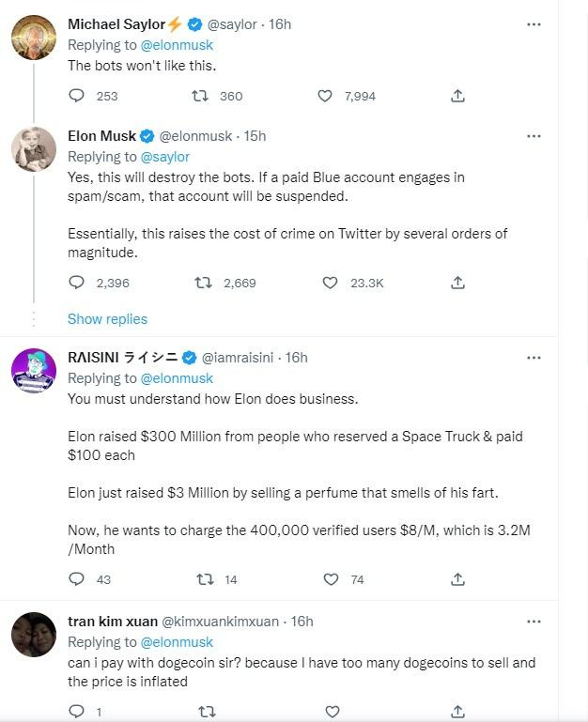Retweet Elon Musk's Blue account tweet
Image resolution: width=588 pixels, height=722 pixels.
[x=202, y=283]
